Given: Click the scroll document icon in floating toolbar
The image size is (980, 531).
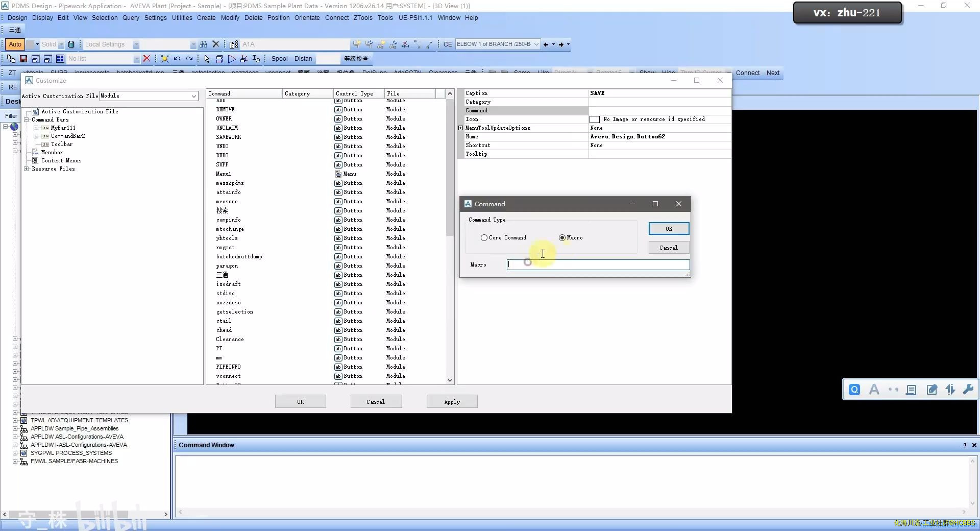Looking at the screenshot, I should [x=911, y=390].
